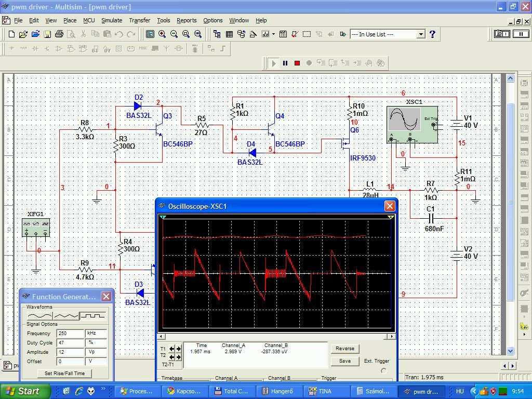Toggle full screen view icon
Screen dimensions: 532x399
150,34
